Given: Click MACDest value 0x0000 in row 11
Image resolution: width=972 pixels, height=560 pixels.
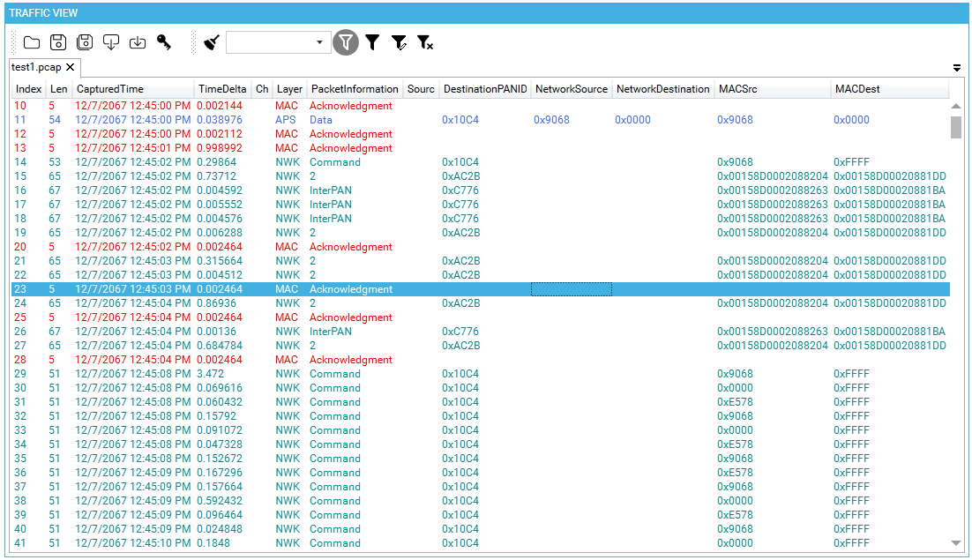Looking at the screenshot, I should pos(852,120).
